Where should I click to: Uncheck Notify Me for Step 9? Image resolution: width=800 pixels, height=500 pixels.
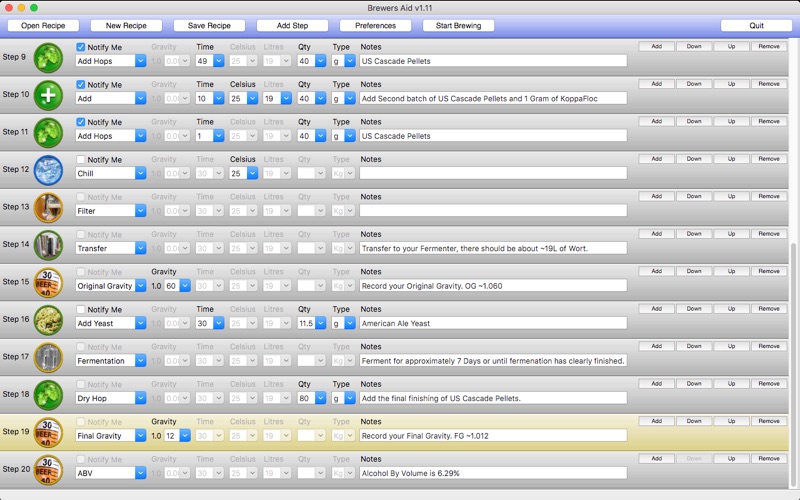81,47
